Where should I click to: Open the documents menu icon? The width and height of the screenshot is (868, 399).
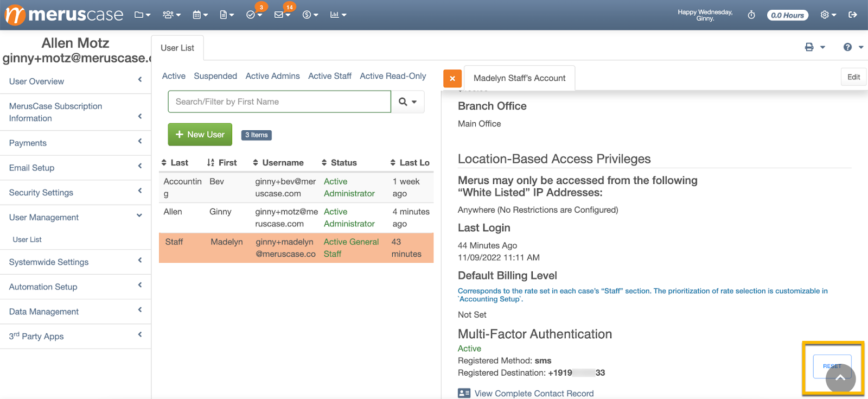pos(227,15)
